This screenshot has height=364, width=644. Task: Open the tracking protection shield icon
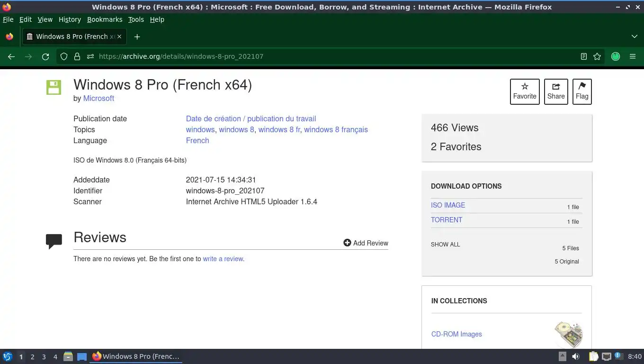pyautogui.click(x=64, y=56)
